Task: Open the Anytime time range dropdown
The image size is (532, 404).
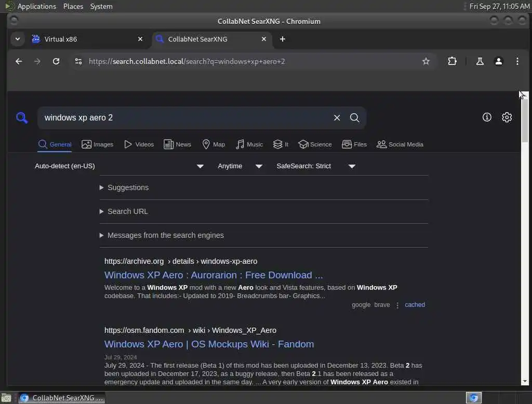Action: tap(240, 166)
